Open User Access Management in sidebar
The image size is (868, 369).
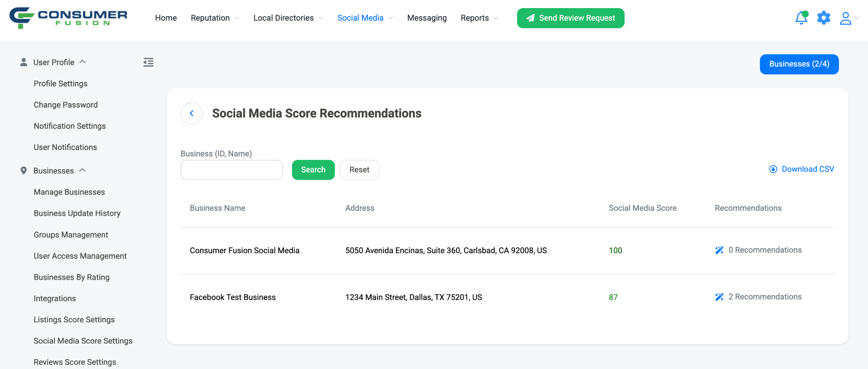click(x=80, y=256)
